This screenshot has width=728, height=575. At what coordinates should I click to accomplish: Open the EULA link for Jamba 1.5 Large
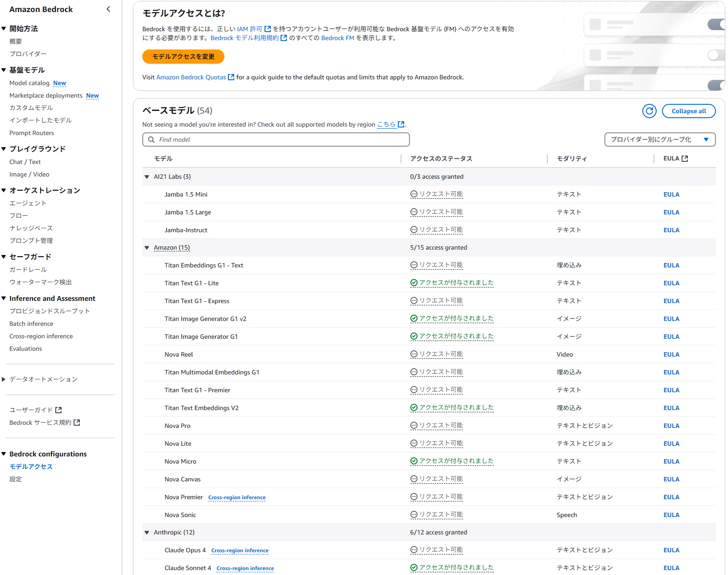pos(671,212)
